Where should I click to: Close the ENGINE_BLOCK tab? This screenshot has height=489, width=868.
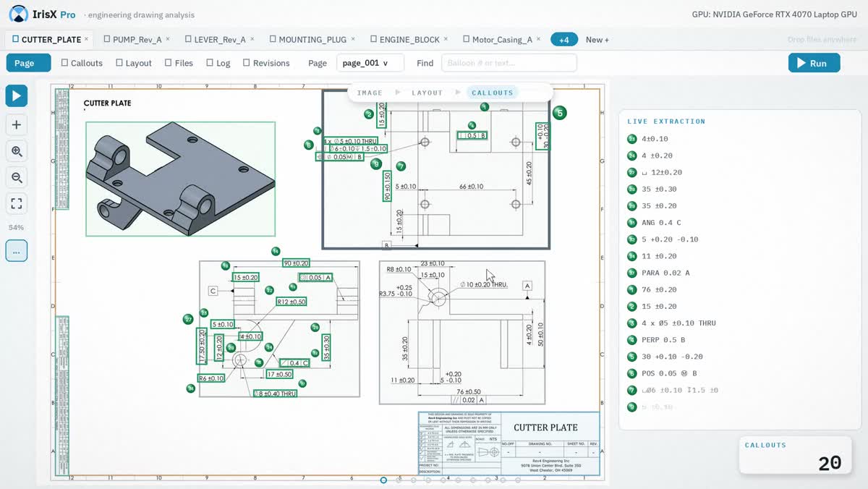(x=446, y=39)
